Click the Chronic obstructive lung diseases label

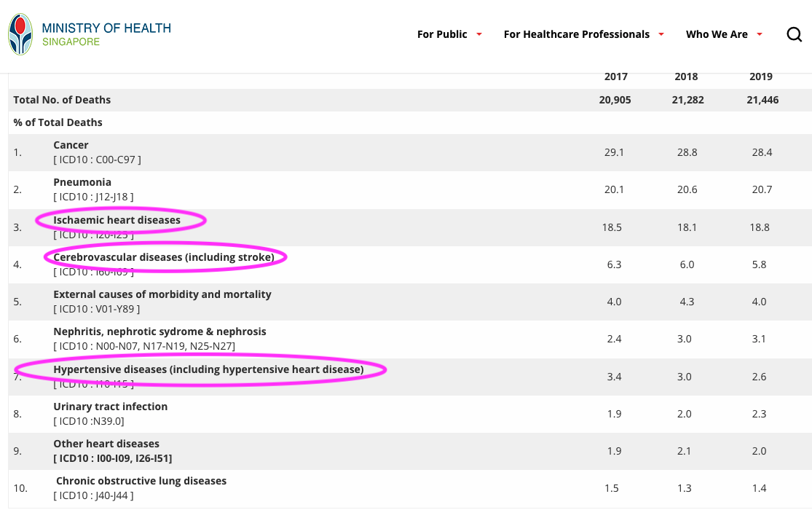pos(141,481)
